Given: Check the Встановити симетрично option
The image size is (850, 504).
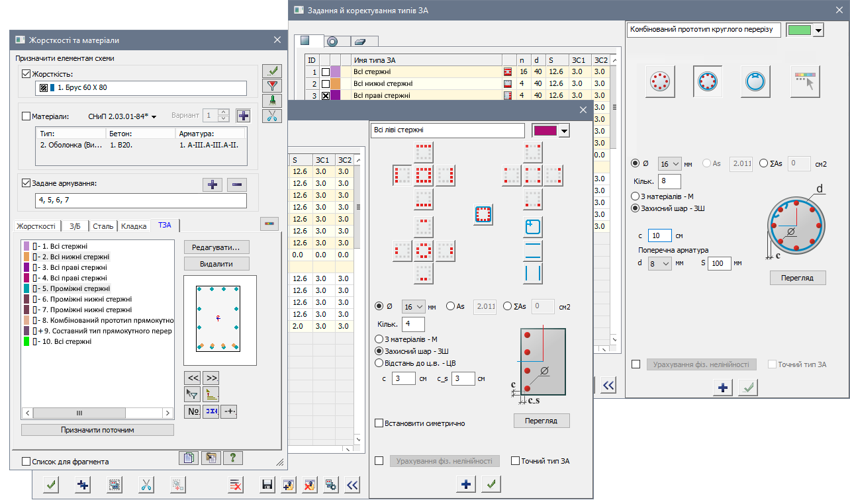Looking at the screenshot, I should (x=379, y=423).
